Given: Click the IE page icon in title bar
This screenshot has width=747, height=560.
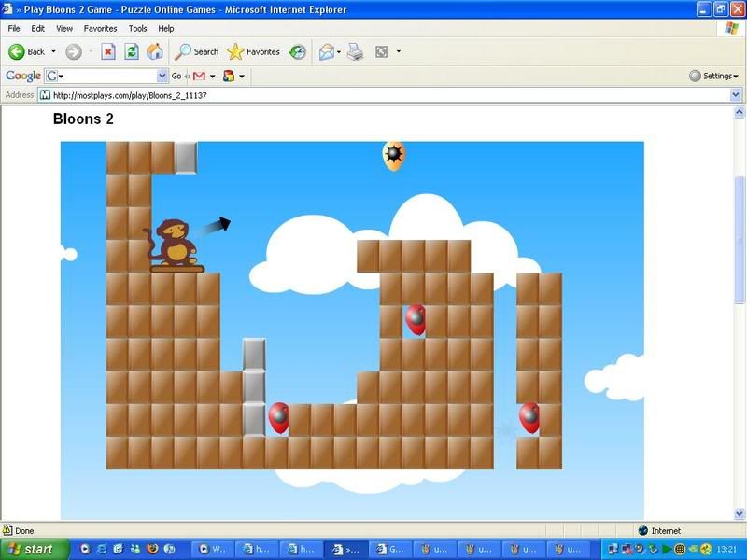Looking at the screenshot, I should [7, 9].
